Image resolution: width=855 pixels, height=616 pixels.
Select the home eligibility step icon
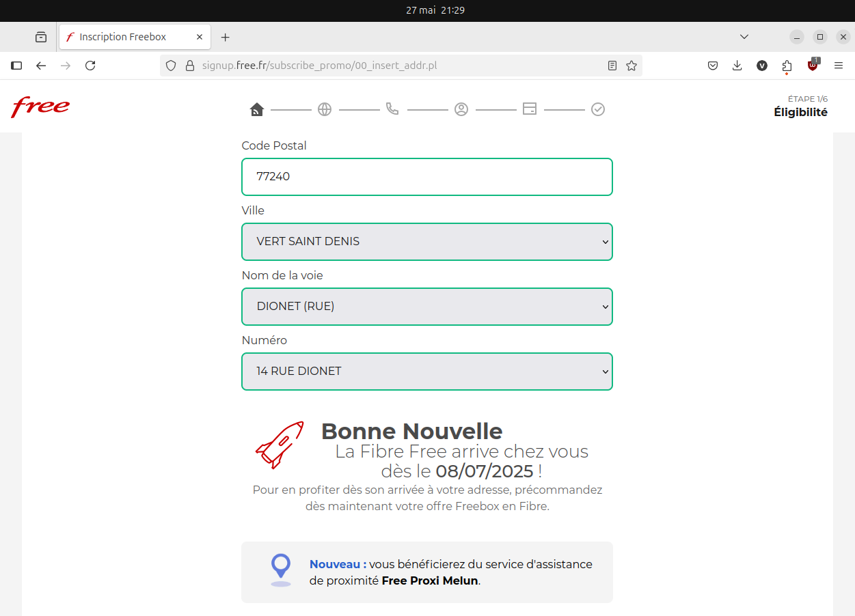click(x=256, y=109)
